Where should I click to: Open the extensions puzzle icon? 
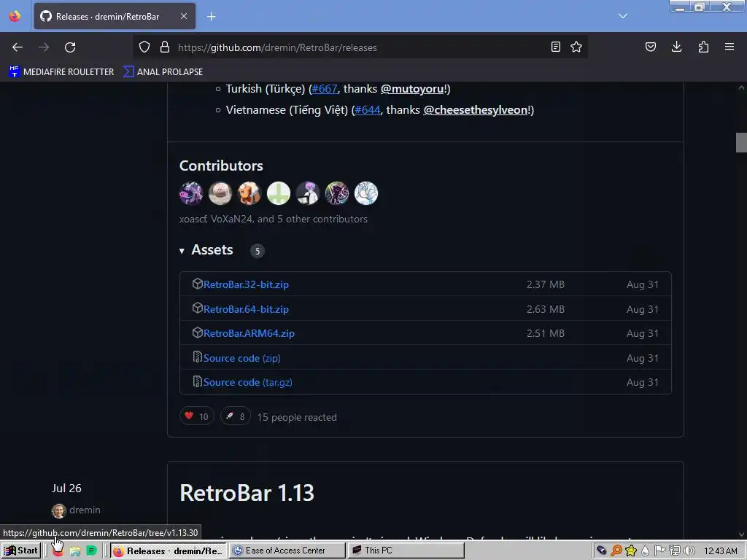pyautogui.click(x=703, y=47)
